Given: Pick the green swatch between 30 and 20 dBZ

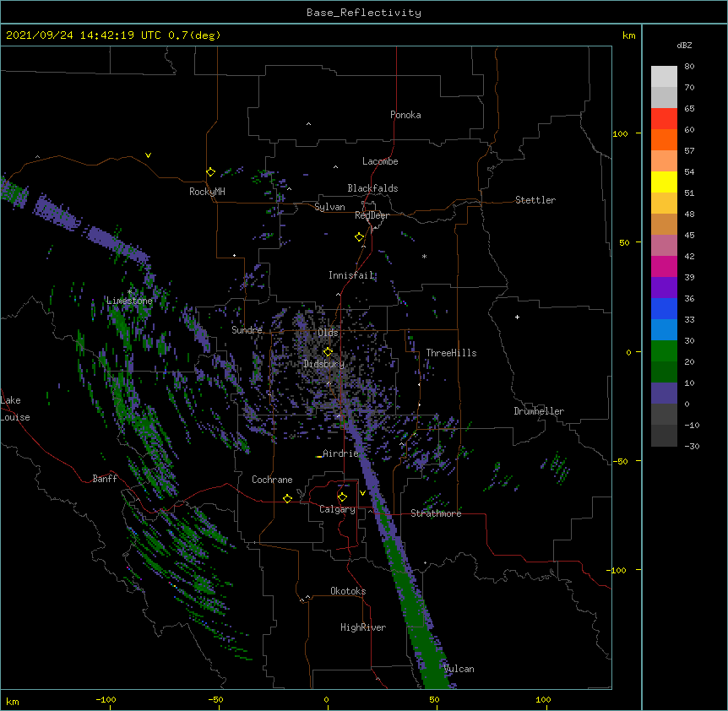Looking at the screenshot, I should coord(664,351).
